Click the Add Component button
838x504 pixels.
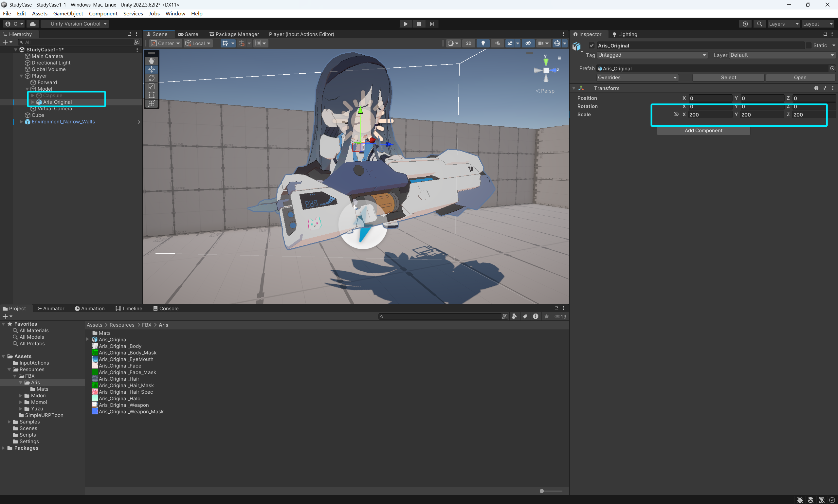pyautogui.click(x=703, y=130)
